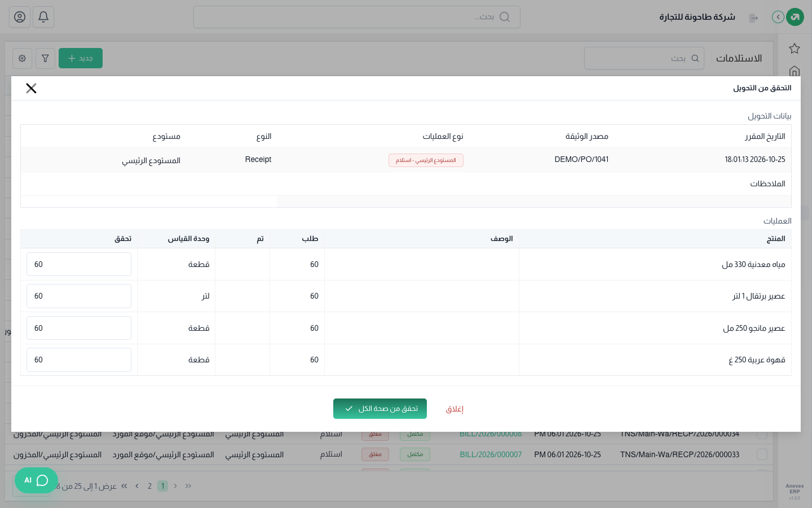
Task: Click verify quantity field for عصير مانجو 250 مل
Action: pyautogui.click(x=79, y=328)
